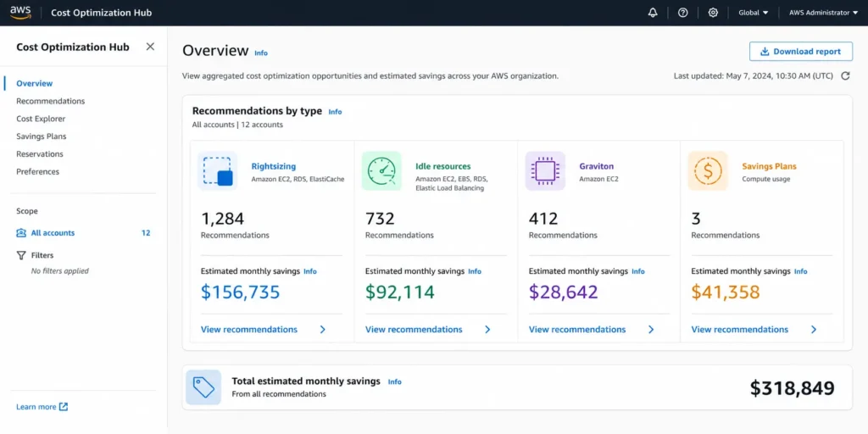Click the Cost Optimization Hub header title

pyautogui.click(x=102, y=13)
